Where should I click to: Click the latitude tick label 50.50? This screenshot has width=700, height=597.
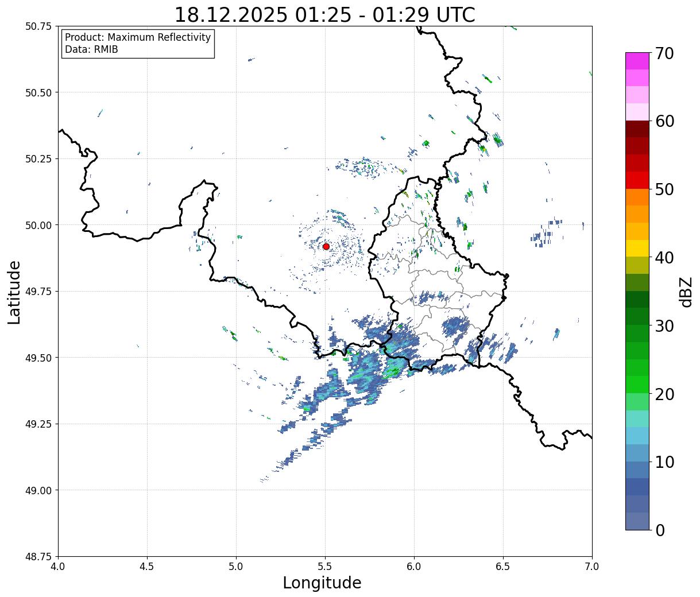tap(38, 92)
